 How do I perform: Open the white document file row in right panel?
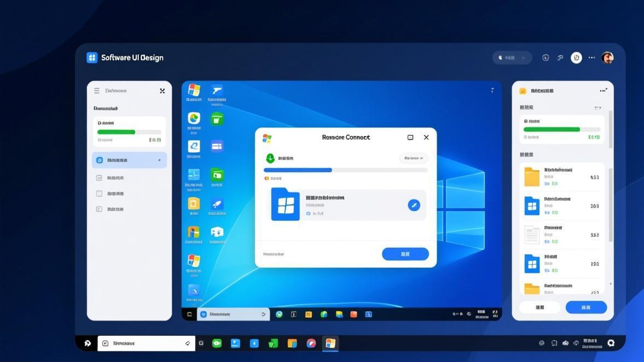coord(562,235)
